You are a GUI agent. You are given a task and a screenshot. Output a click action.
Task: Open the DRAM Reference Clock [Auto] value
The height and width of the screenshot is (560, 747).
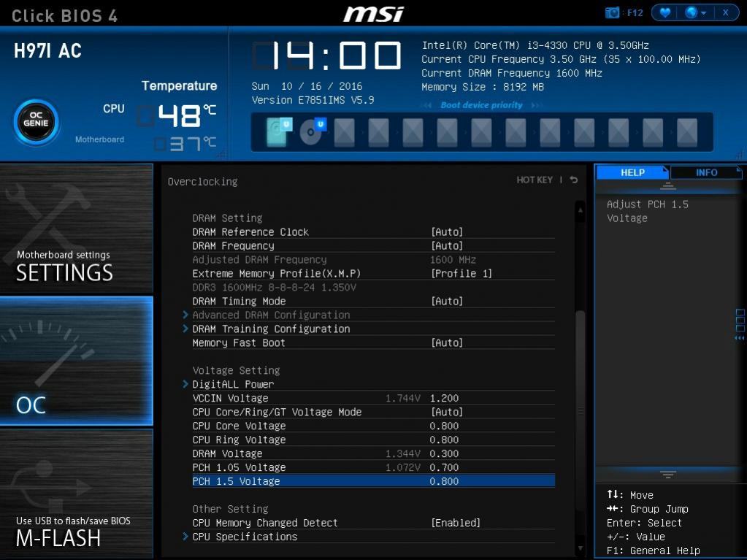(x=446, y=232)
